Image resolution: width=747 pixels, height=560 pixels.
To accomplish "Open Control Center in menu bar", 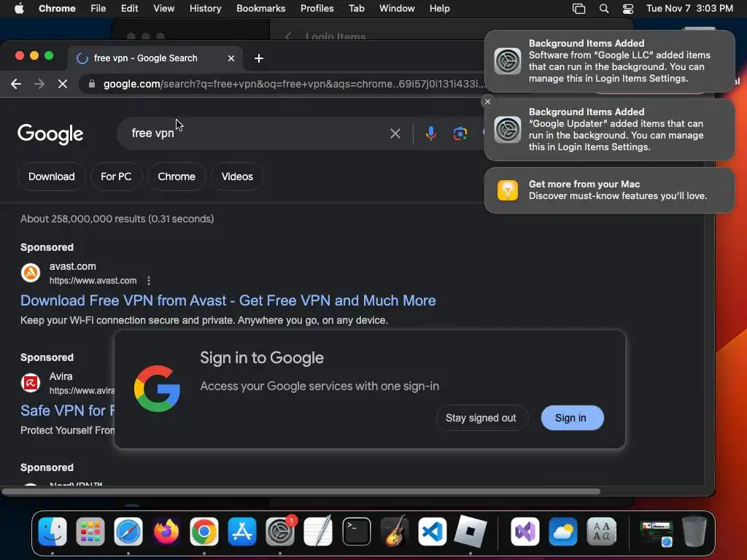I will (628, 9).
